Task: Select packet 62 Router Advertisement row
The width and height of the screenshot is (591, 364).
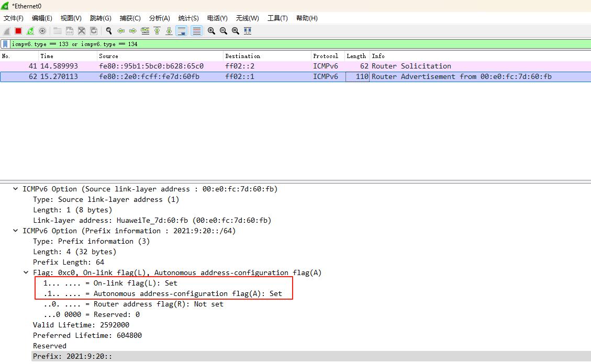Action: tap(295, 77)
